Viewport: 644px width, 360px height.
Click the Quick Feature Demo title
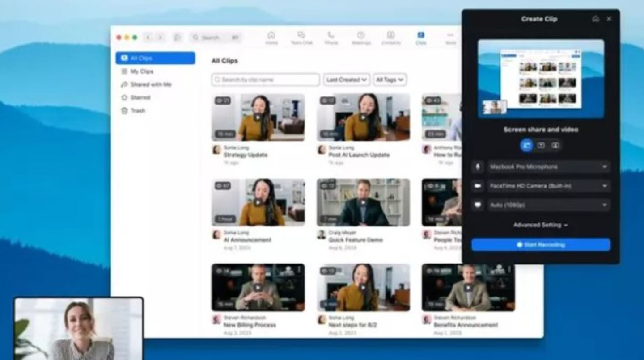pyautogui.click(x=356, y=240)
